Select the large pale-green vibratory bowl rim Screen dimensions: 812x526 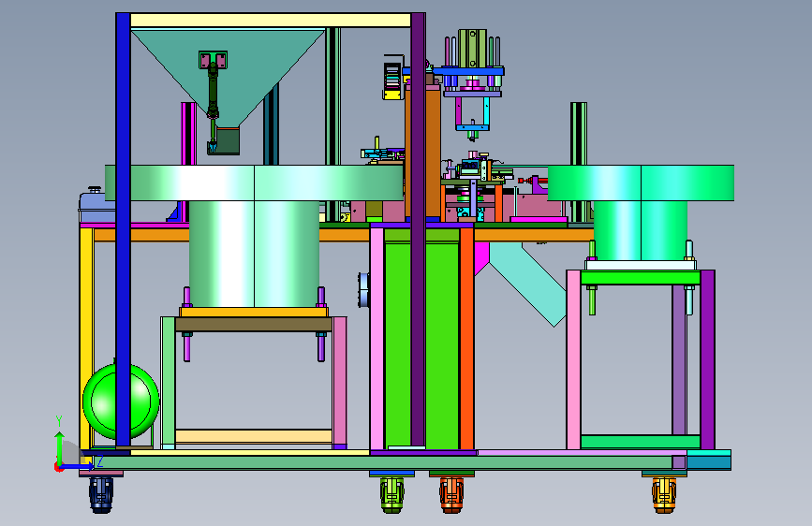tap(254, 183)
